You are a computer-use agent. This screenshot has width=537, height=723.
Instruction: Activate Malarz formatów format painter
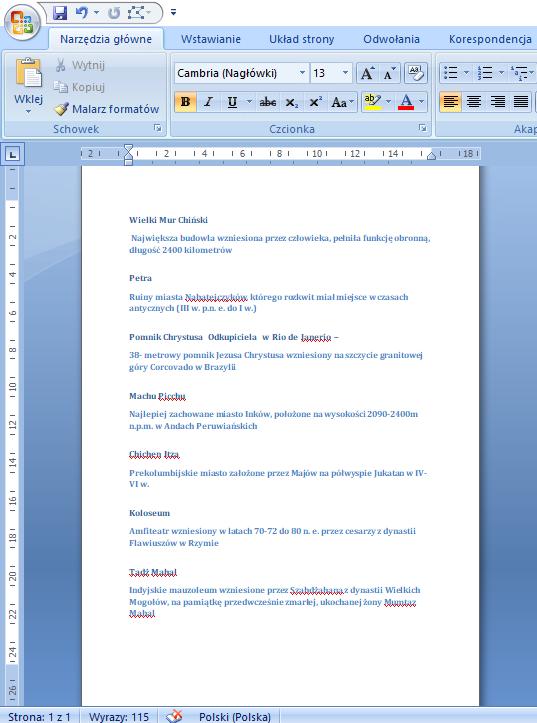(106, 109)
